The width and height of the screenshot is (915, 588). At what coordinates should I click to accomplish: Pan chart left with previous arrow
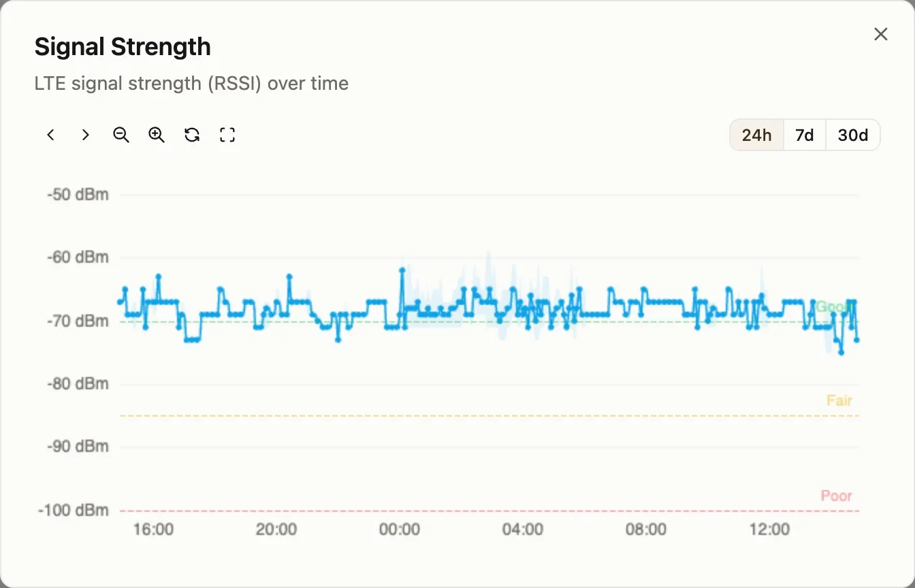pos(50,135)
